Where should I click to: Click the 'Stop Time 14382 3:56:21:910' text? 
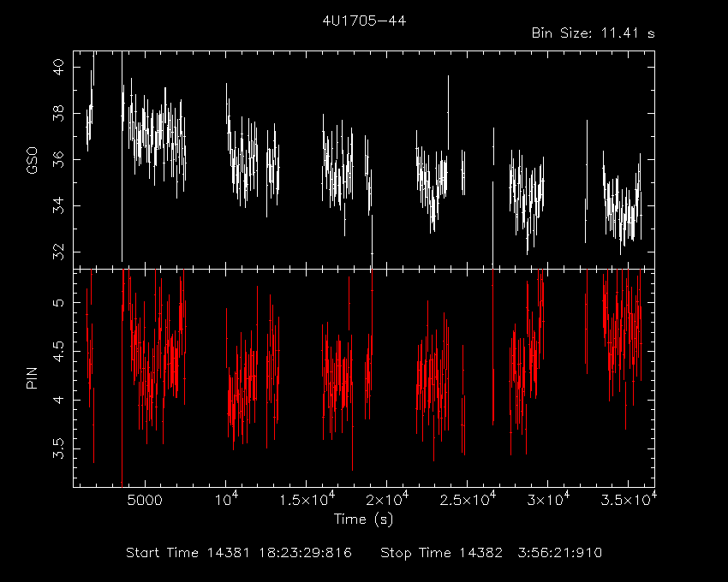[492, 553]
